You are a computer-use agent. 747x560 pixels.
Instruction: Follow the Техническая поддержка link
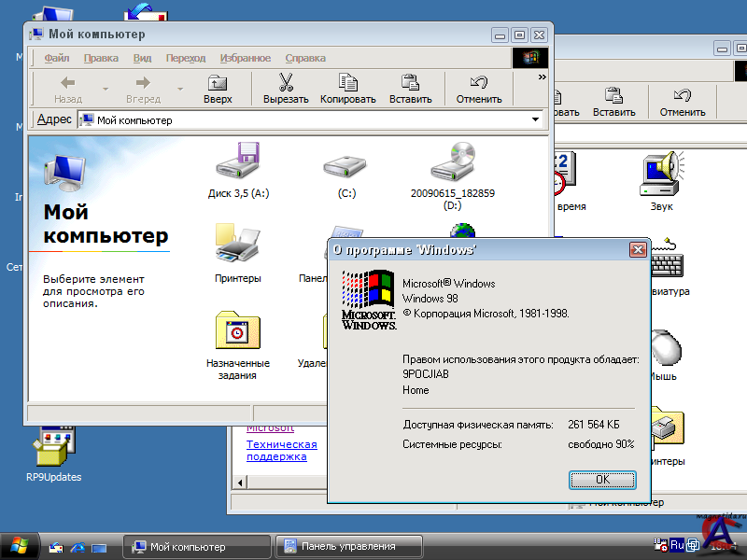tap(281, 451)
